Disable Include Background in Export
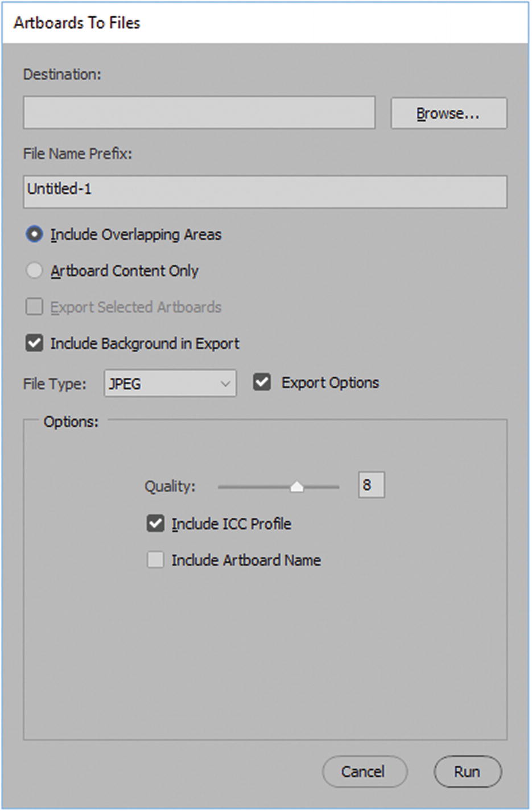Viewport: 532px width, 812px height. (x=35, y=344)
